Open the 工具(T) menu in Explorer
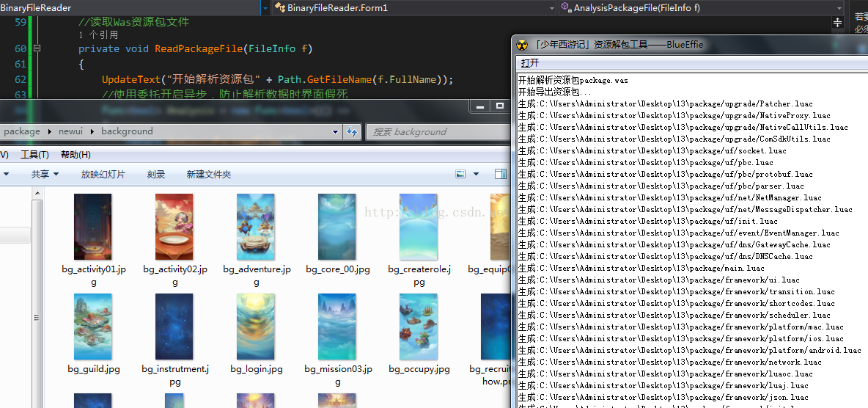The height and width of the screenshot is (408, 868). point(34,155)
